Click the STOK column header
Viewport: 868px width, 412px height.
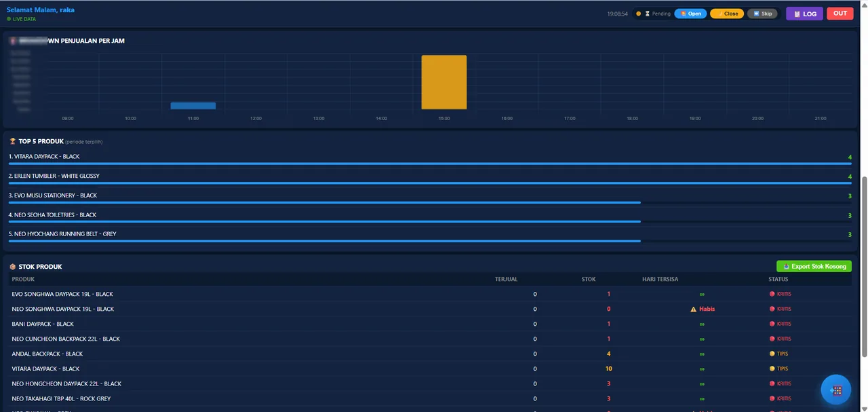pos(589,279)
